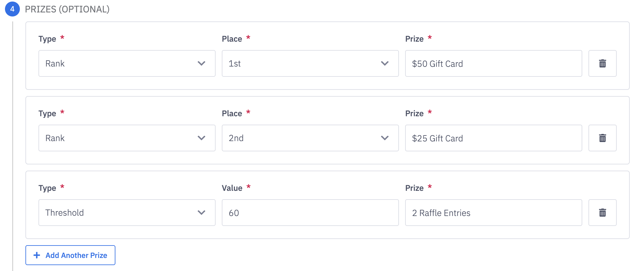Delete the $50 Gift Card prize row

click(x=602, y=63)
